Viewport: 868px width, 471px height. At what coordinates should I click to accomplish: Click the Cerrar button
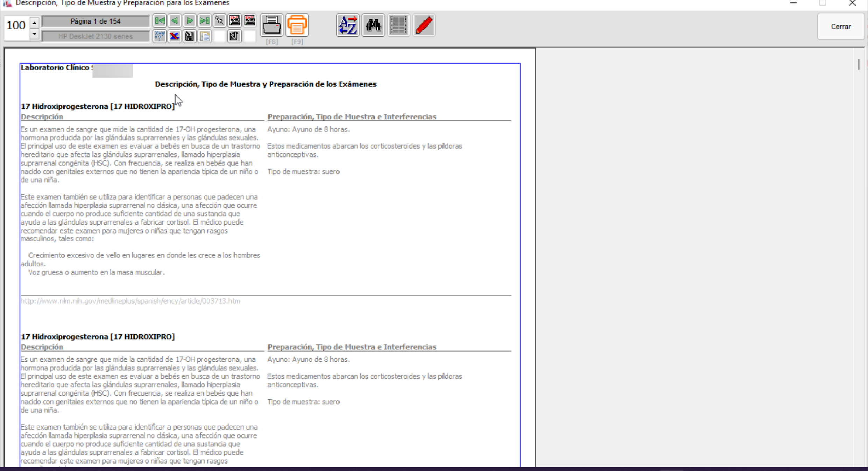[841, 27]
